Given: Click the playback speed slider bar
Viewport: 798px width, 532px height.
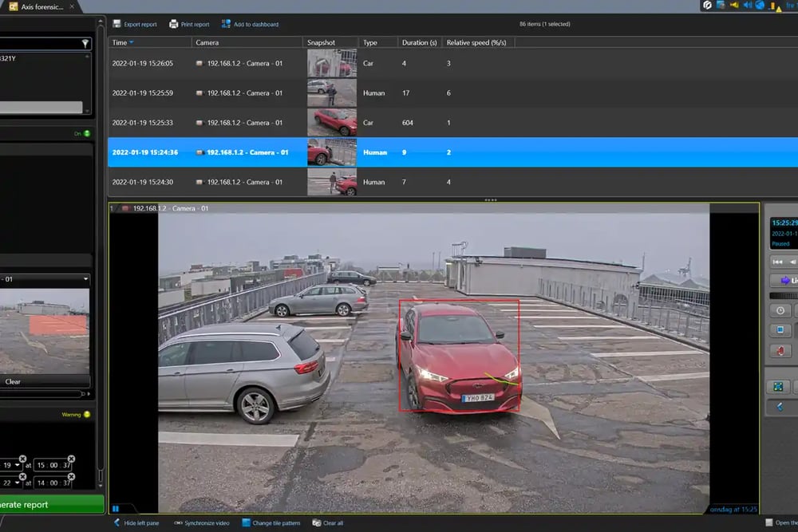Looking at the screenshot, I should click(784, 295).
